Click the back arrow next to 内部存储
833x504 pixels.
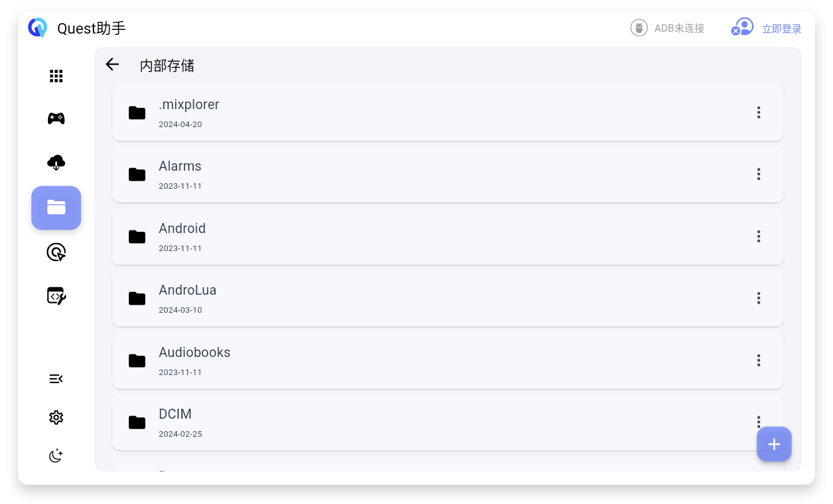tap(112, 64)
